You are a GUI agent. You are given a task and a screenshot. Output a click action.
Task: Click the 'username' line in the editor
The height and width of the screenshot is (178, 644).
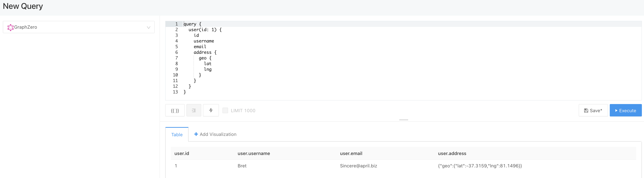point(204,41)
